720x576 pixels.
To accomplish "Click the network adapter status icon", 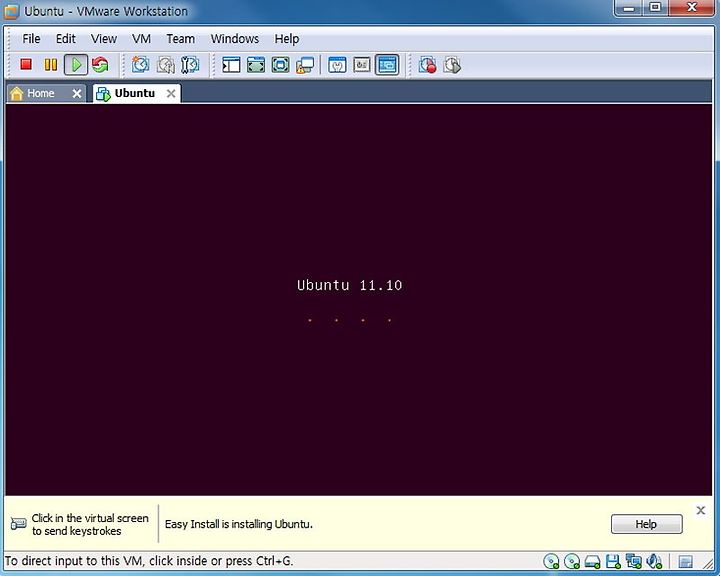I will pyautogui.click(x=634, y=561).
